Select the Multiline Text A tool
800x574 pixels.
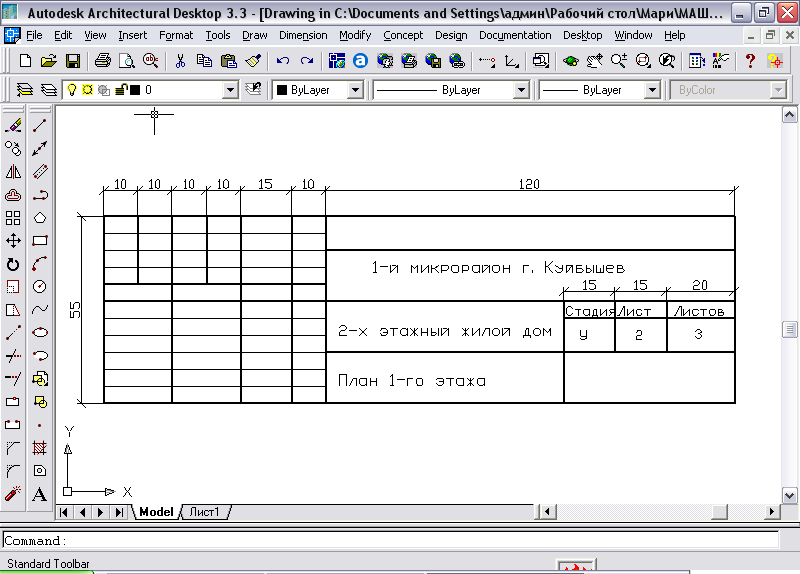coord(40,494)
